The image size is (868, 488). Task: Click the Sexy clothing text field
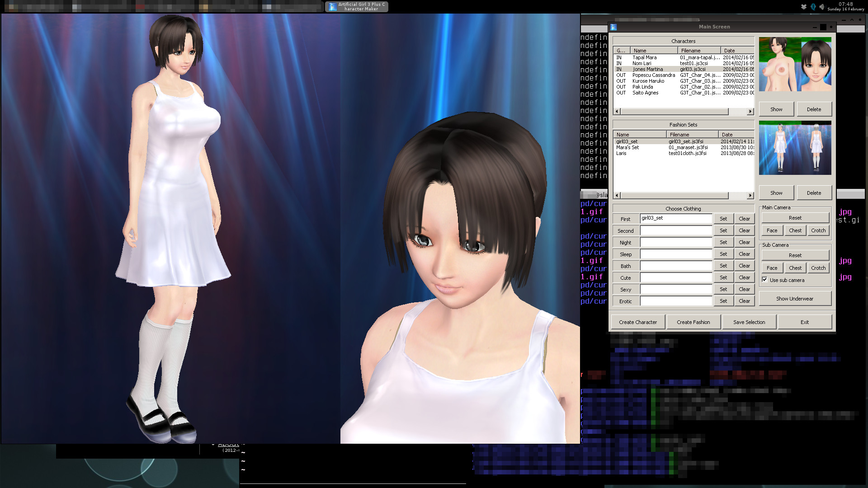[676, 289]
